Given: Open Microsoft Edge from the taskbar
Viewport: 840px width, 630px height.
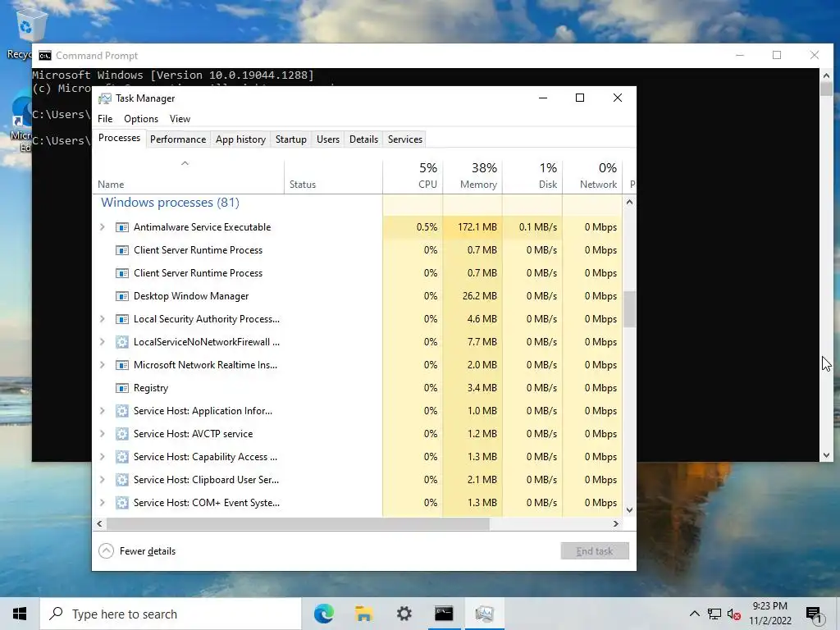Looking at the screenshot, I should click(x=324, y=614).
